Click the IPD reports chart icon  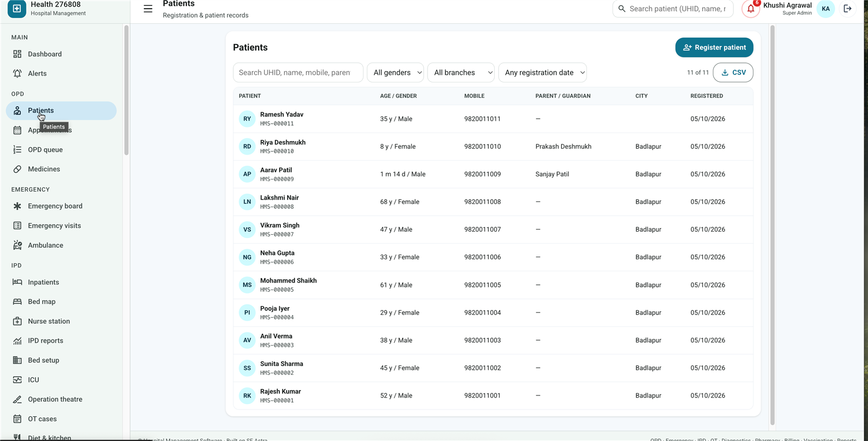click(17, 341)
